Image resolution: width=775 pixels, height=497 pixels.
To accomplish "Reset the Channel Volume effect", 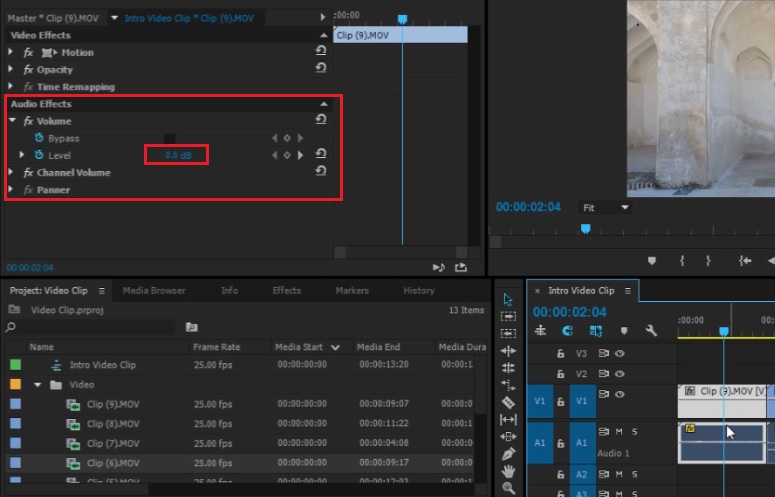I will click(x=321, y=171).
